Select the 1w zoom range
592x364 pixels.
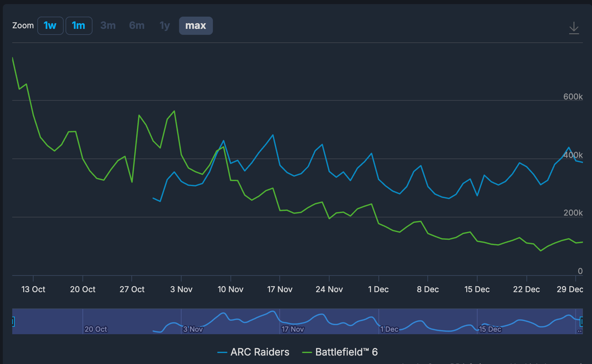point(50,26)
